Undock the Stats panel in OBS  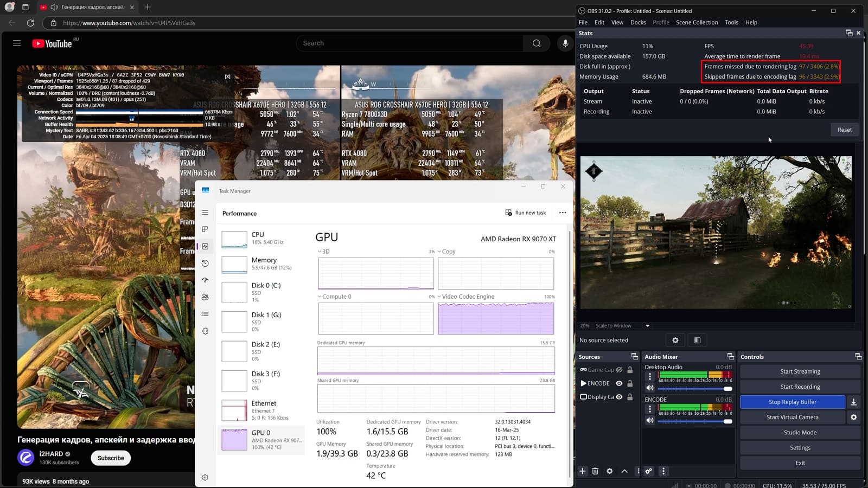click(x=849, y=33)
